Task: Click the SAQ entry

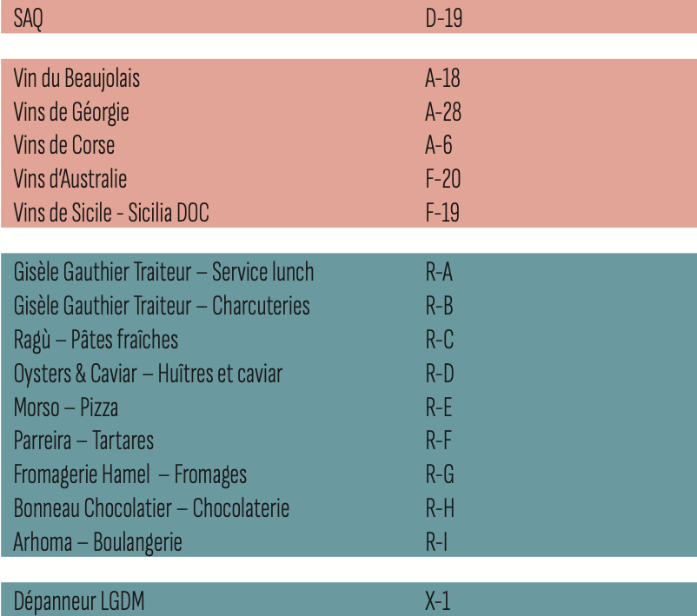Action: point(28,18)
